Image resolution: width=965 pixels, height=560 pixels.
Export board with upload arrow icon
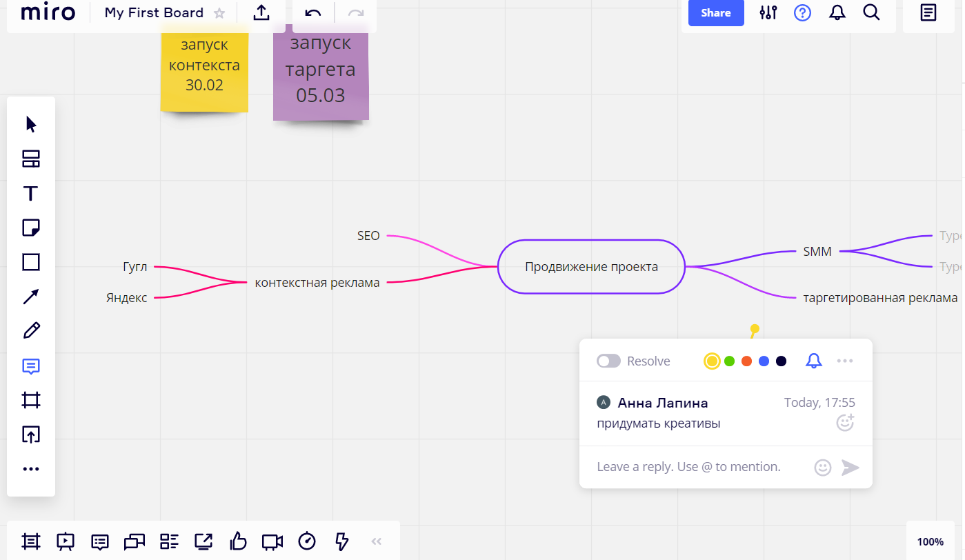tap(261, 12)
